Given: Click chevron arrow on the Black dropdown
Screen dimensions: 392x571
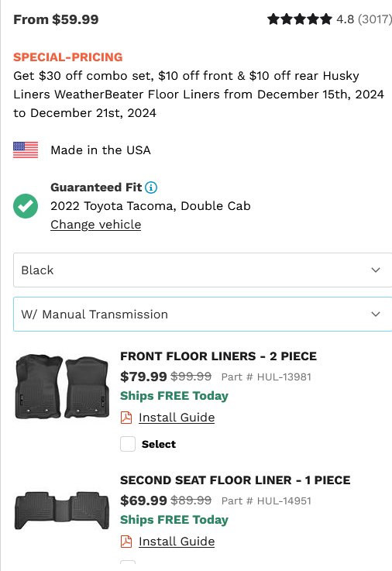Looking at the screenshot, I should click(x=376, y=270).
